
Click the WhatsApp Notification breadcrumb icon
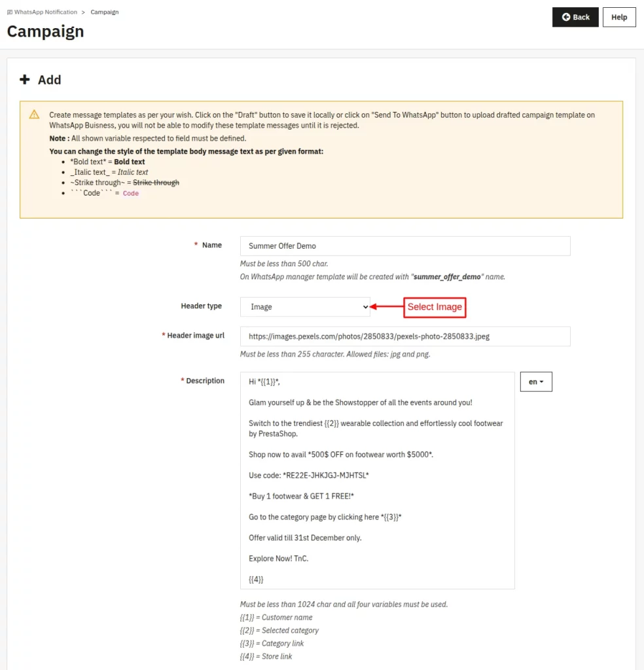click(x=10, y=12)
